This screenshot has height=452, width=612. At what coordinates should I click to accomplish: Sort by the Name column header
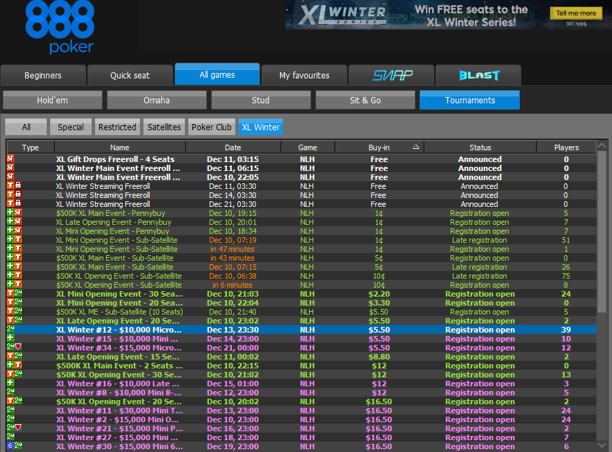click(x=119, y=148)
